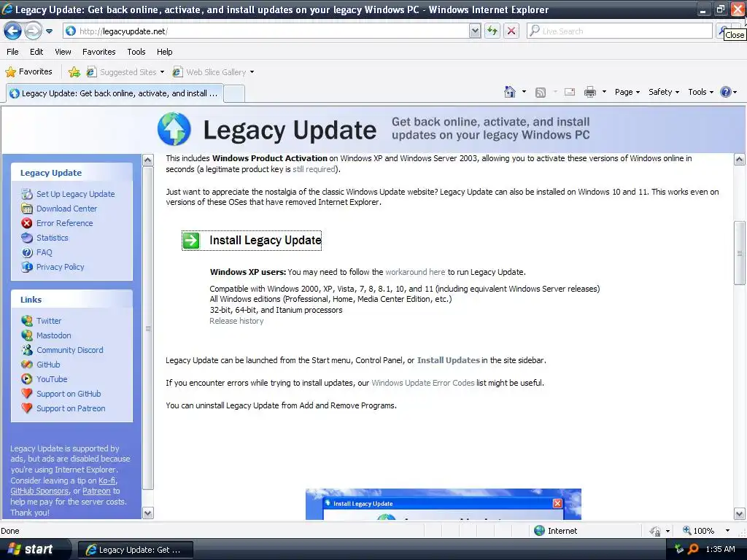Open the command bar Tools dropdown

click(700, 92)
